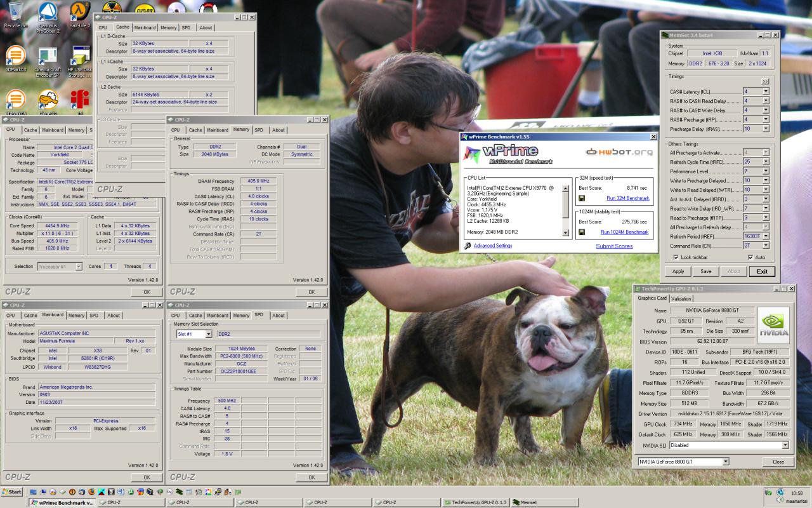The image size is (812, 508).
Task: Open the GPU selection dropdown in GPU-Z
Action: coord(726,462)
